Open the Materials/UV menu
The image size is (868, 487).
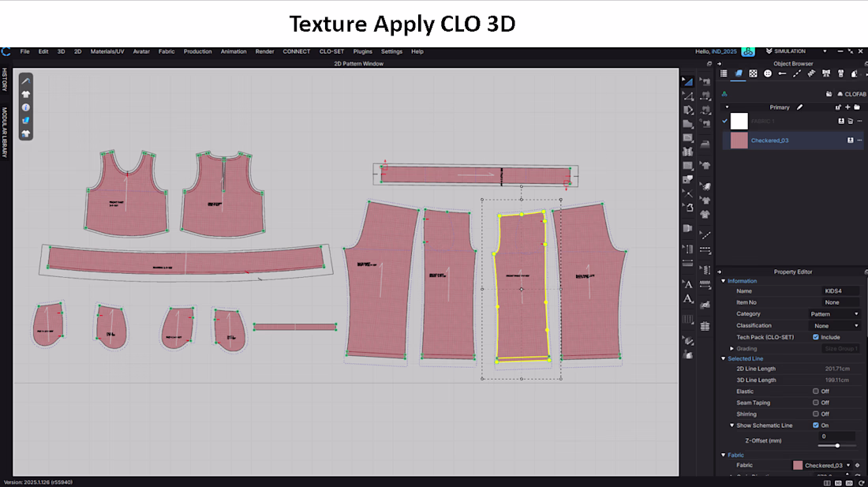(107, 51)
